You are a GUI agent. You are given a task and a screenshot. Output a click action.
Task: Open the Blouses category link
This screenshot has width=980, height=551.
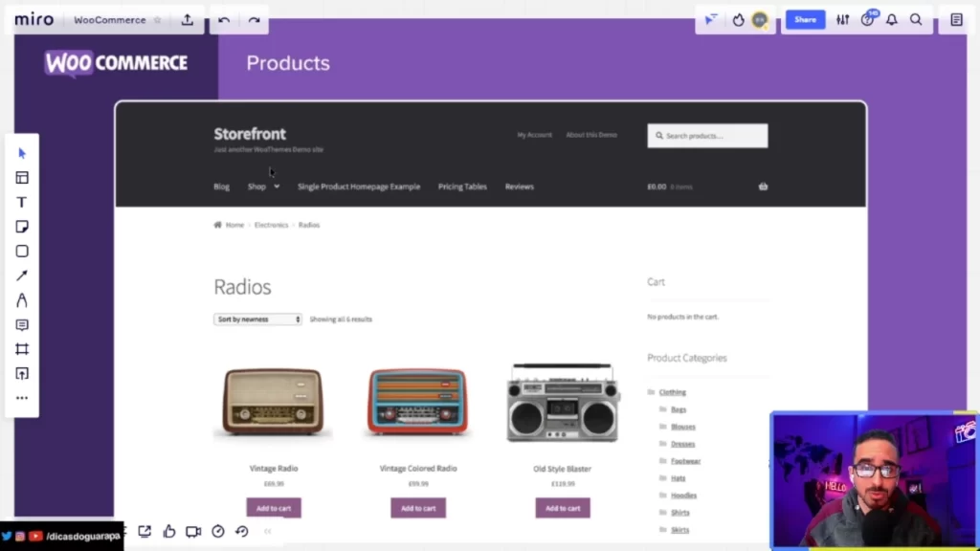pos(683,427)
